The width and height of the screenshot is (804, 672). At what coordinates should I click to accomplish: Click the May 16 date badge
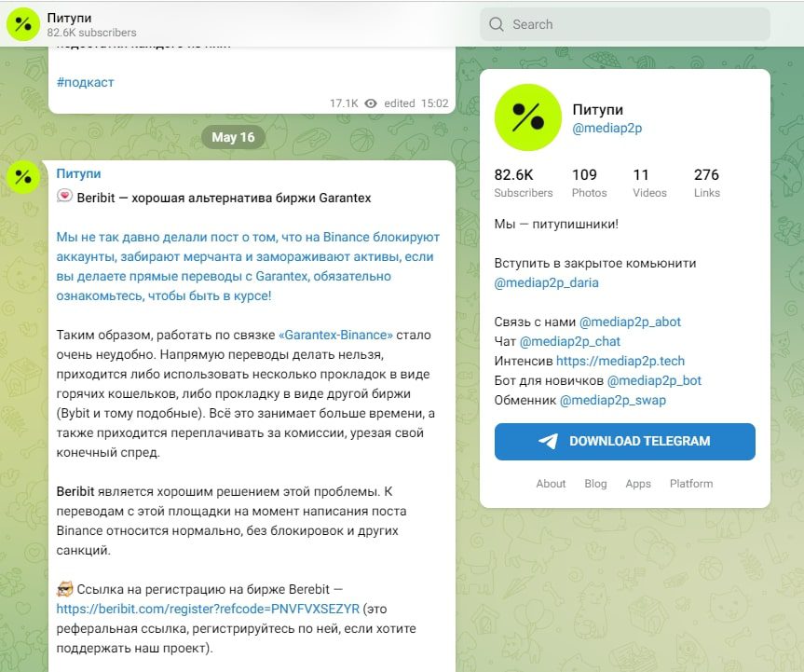233,137
